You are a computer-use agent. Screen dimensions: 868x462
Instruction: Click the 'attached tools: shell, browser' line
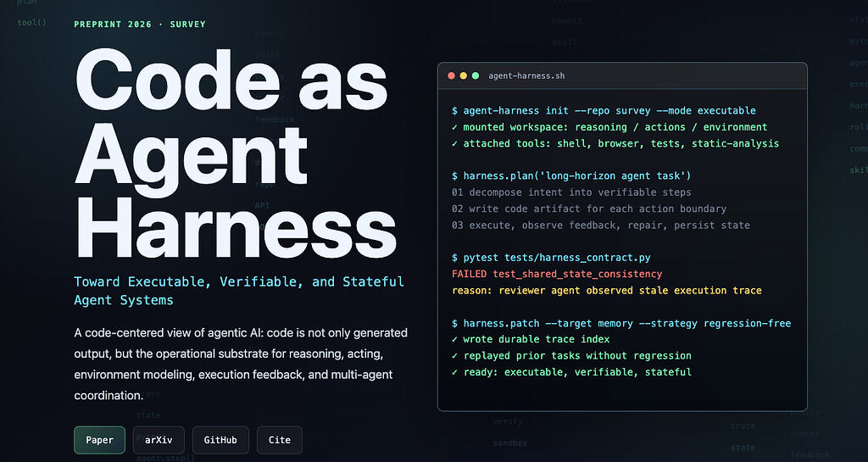615,143
